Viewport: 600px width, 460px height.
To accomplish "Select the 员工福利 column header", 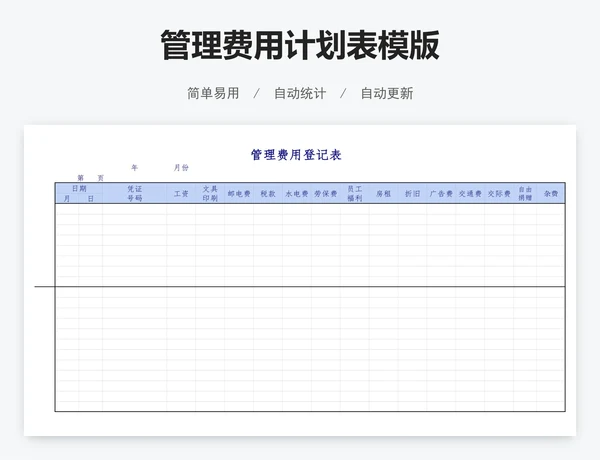I will [355, 193].
